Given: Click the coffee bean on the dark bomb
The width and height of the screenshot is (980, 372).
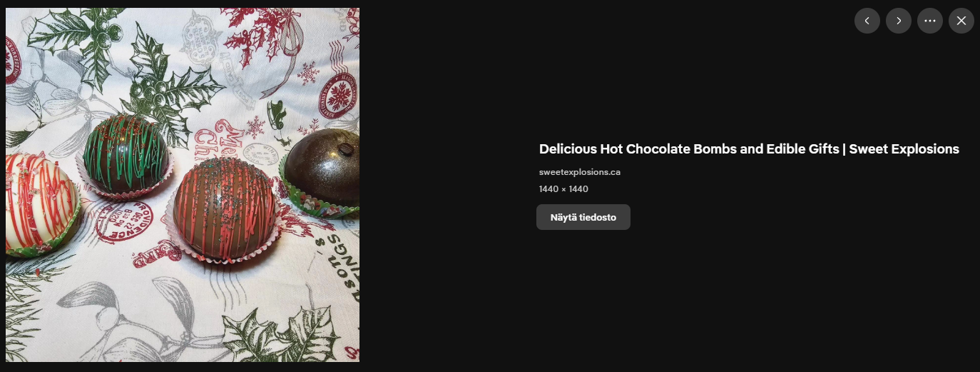Looking at the screenshot, I should (345, 149).
